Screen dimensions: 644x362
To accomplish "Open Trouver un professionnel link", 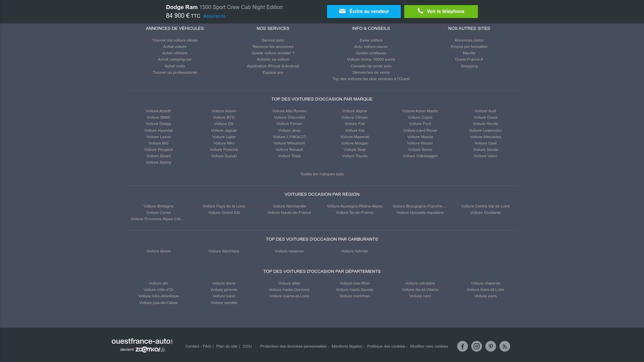I will 175,72.
